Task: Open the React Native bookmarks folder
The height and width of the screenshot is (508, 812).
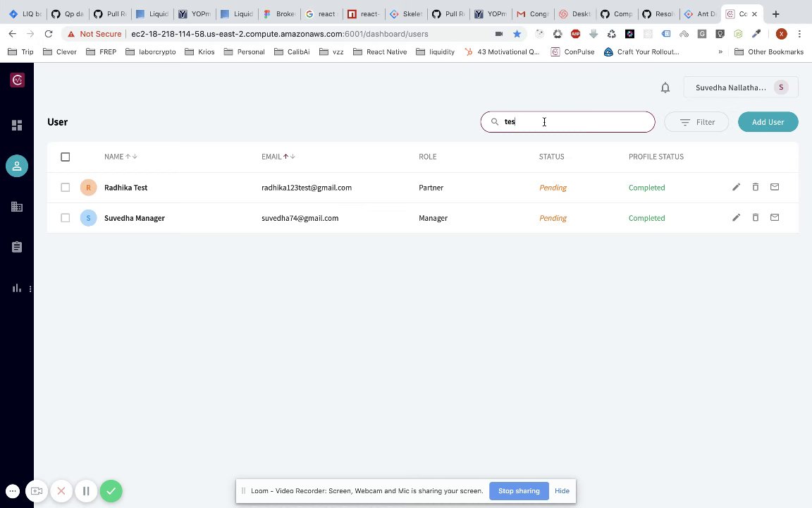Action: point(380,52)
